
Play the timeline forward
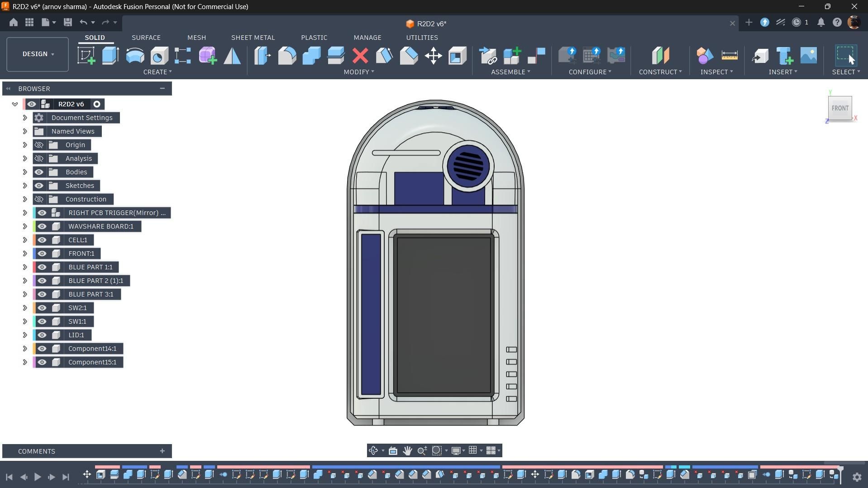pos(38,477)
